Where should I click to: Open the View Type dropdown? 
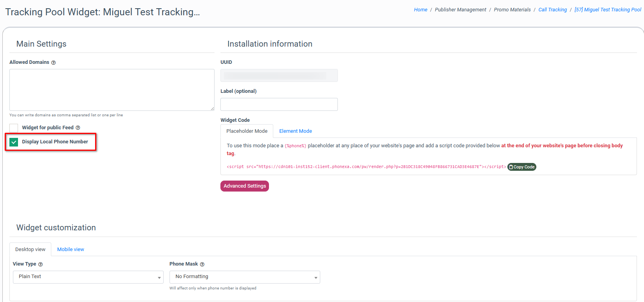click(x=88, y=277)
